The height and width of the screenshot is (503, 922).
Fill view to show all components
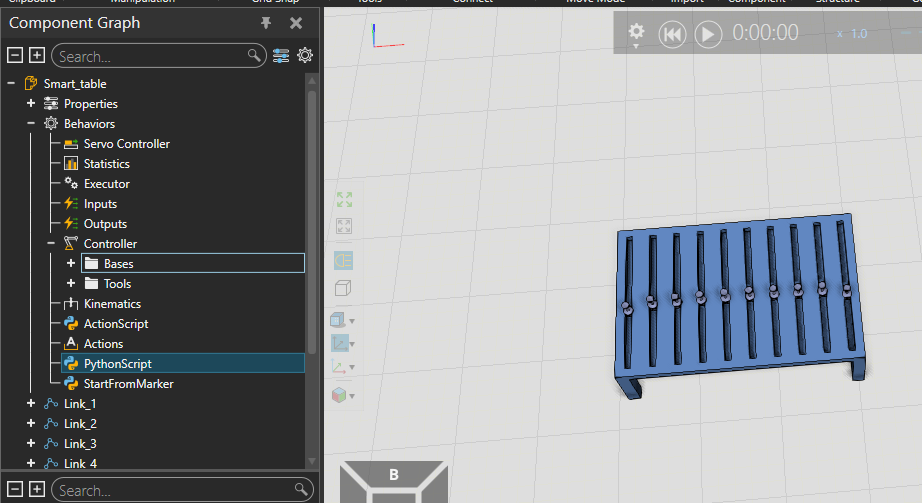pyautogui.click(x=344, y=200)
